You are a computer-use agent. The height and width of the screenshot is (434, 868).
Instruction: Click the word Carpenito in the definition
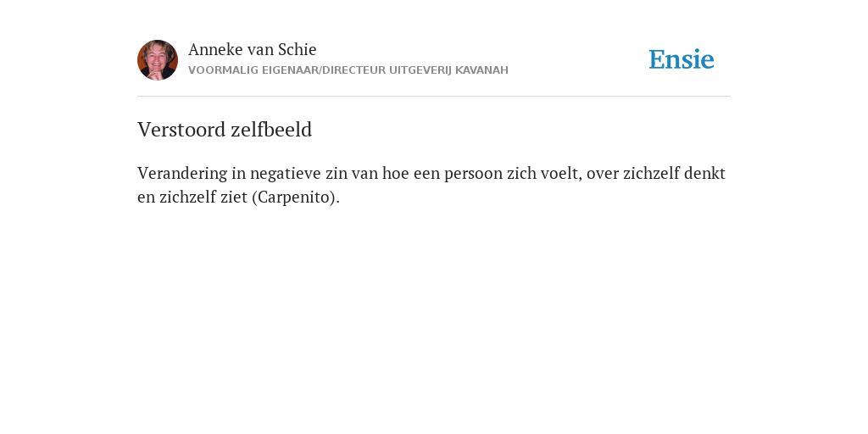point(294,198)
